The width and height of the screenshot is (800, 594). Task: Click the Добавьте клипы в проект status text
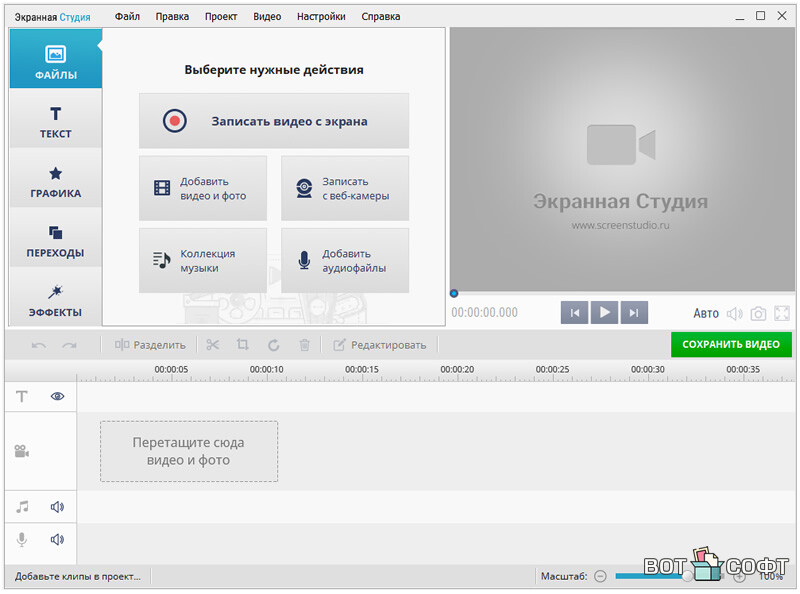(78, 576)
